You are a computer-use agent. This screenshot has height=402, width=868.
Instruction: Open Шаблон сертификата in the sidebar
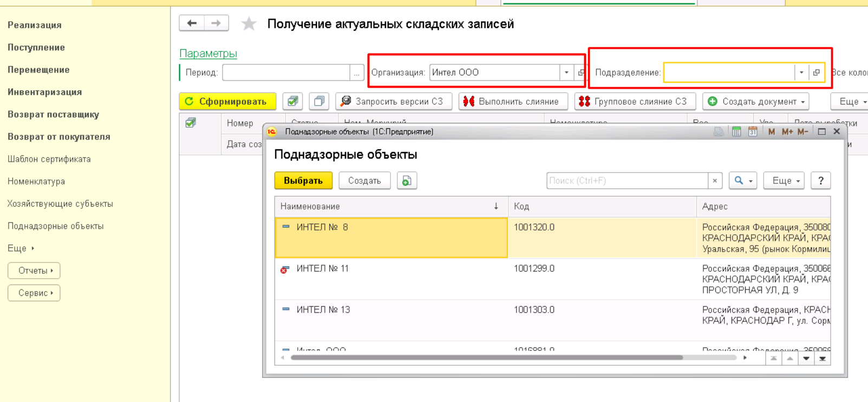click(x=49, y=159)
